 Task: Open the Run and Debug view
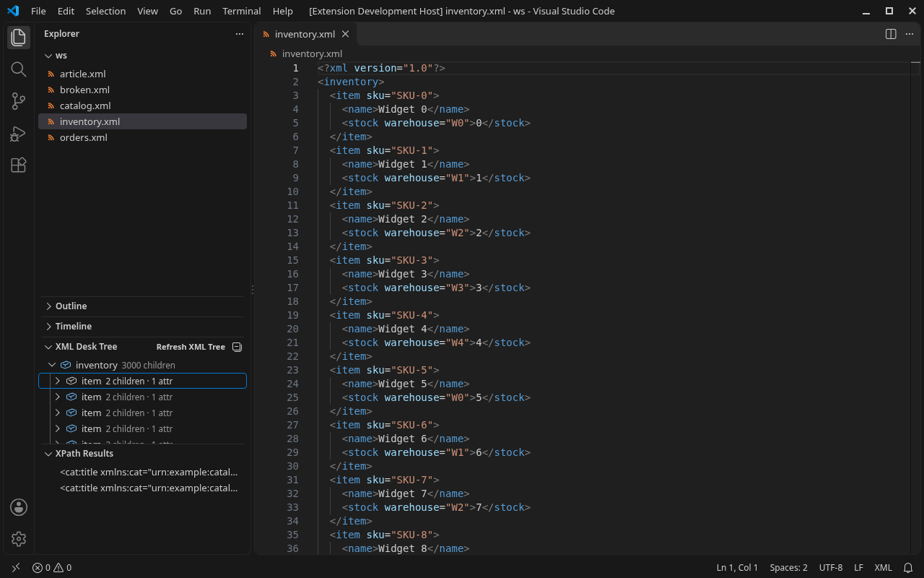(19, 134)
